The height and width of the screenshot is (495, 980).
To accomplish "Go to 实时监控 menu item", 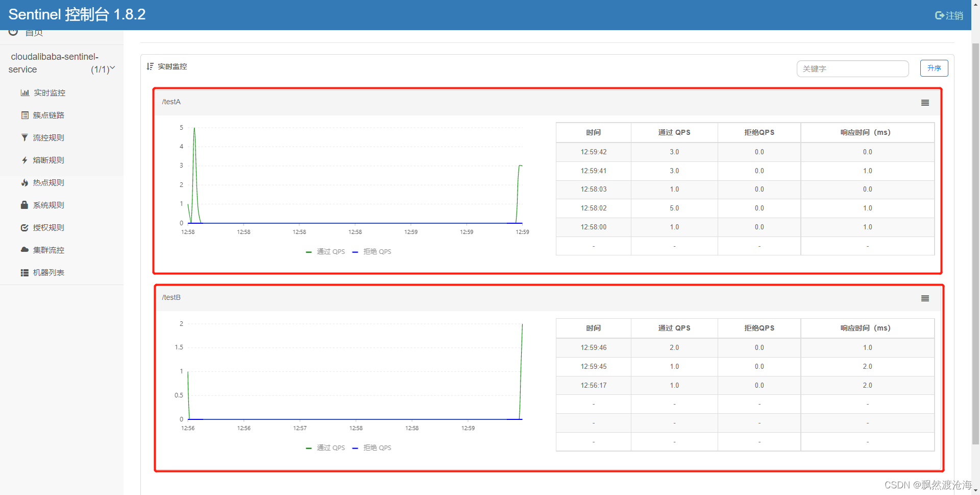I will pyautogui.click(x=50, y=93).
